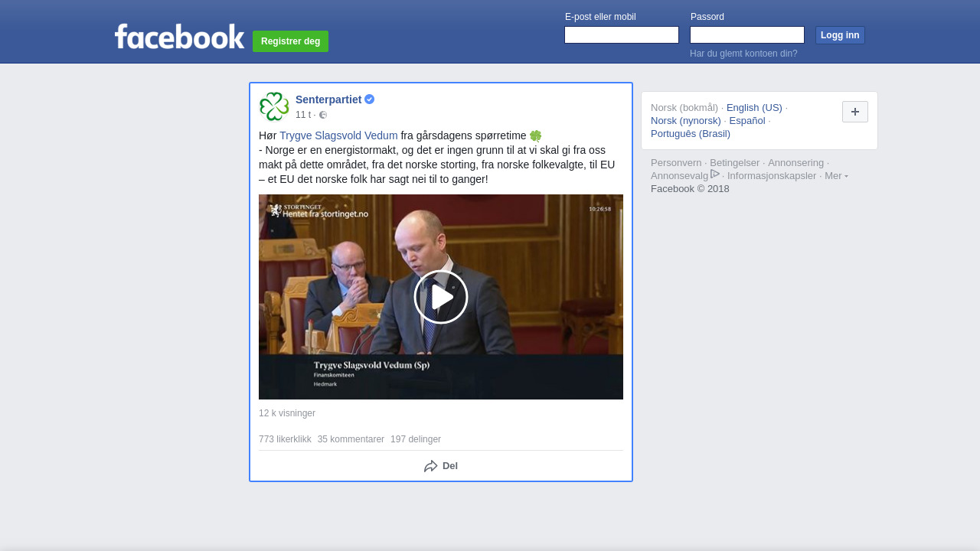Switch language to Português (Brasil)
The height and width of the screenshot is (551, 980).
691,133
